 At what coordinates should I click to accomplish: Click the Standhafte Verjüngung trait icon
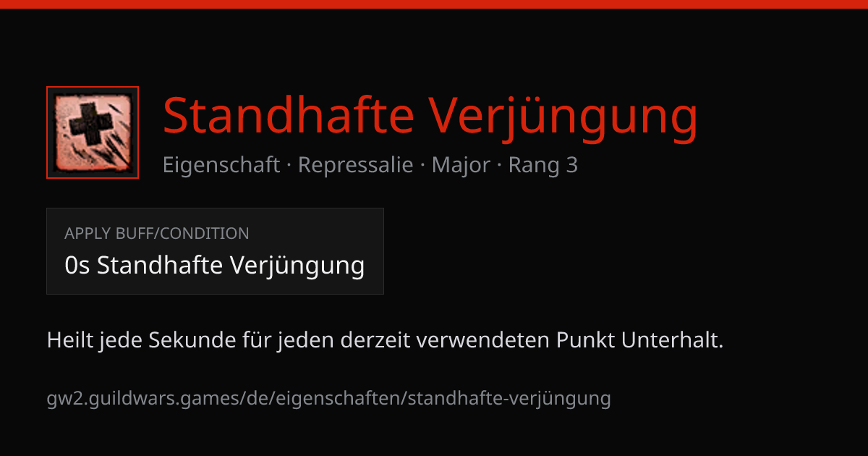point(93,132)
